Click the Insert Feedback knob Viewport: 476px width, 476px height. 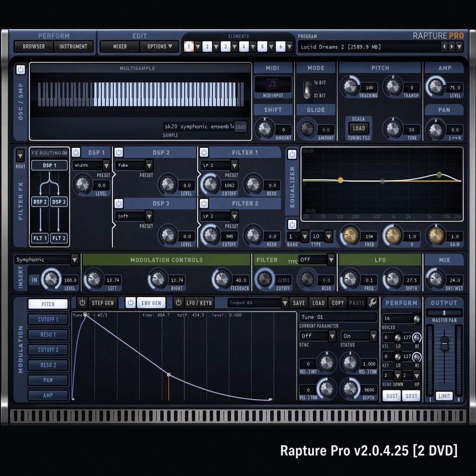click(x=222, y=279)
